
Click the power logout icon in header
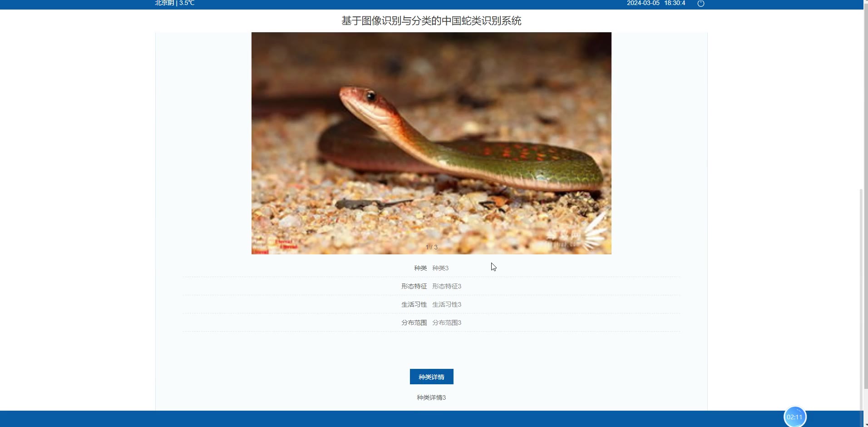click(700, 4)
